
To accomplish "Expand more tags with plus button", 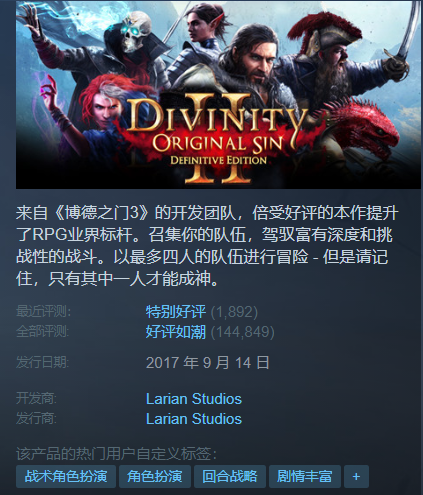I will 356,476.
